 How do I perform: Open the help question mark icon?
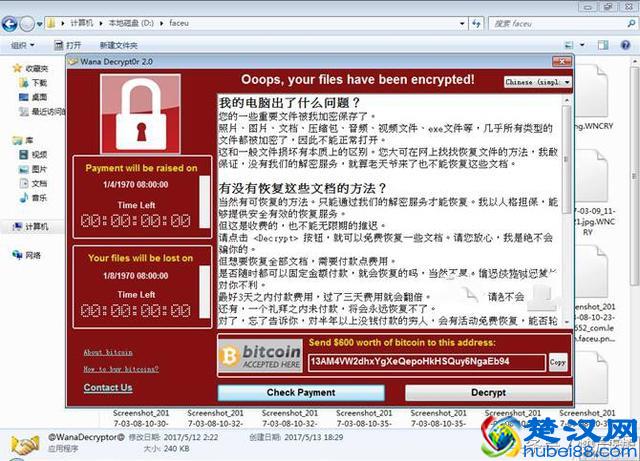click(625, 45)
